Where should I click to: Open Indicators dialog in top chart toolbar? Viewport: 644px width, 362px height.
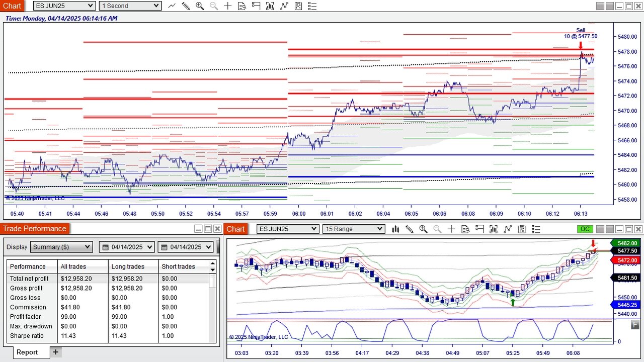coord(284,6)
